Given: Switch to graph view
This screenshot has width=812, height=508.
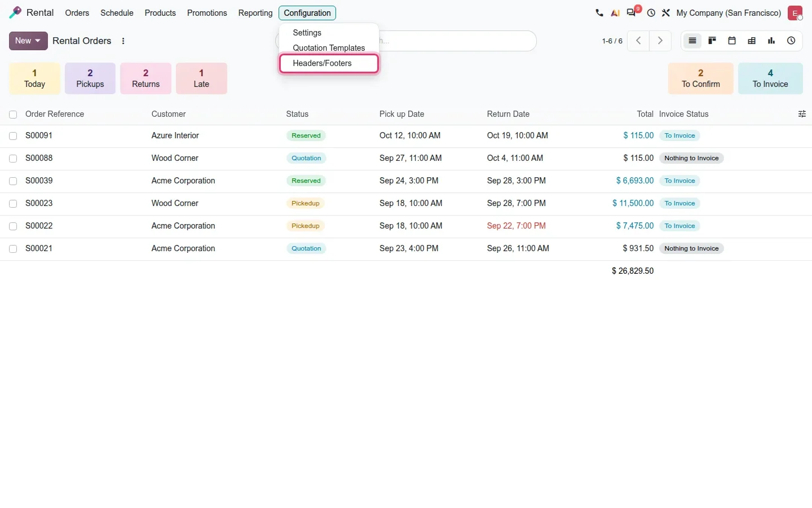Looking at the screenshot, I should (x=771, y=41).
